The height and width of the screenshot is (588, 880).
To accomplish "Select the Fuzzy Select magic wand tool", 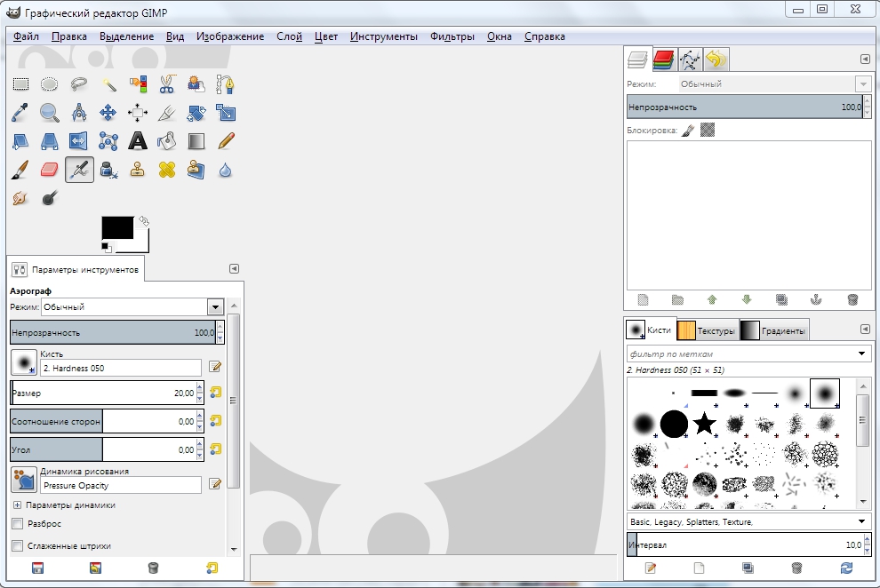I will [x=108, y=84].
